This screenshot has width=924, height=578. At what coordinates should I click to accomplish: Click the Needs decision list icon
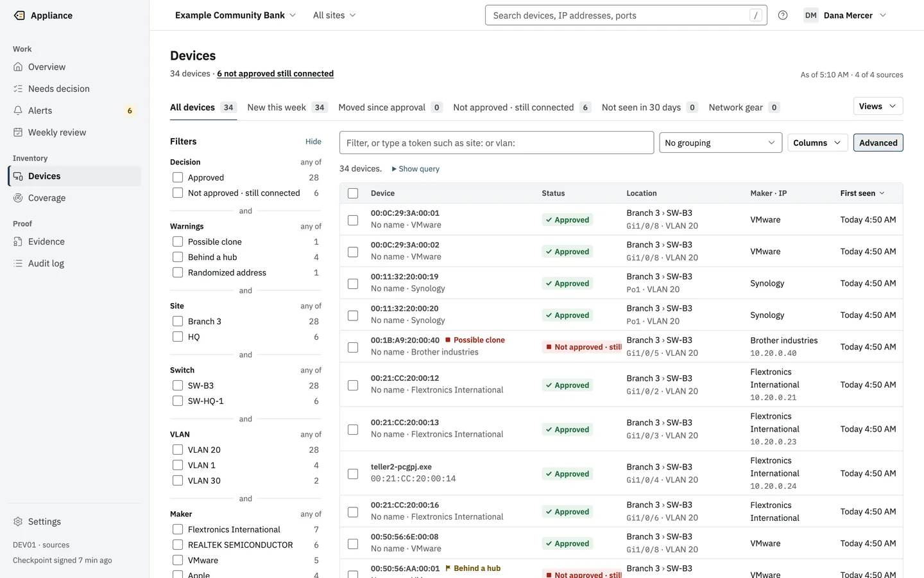(18, 89)
